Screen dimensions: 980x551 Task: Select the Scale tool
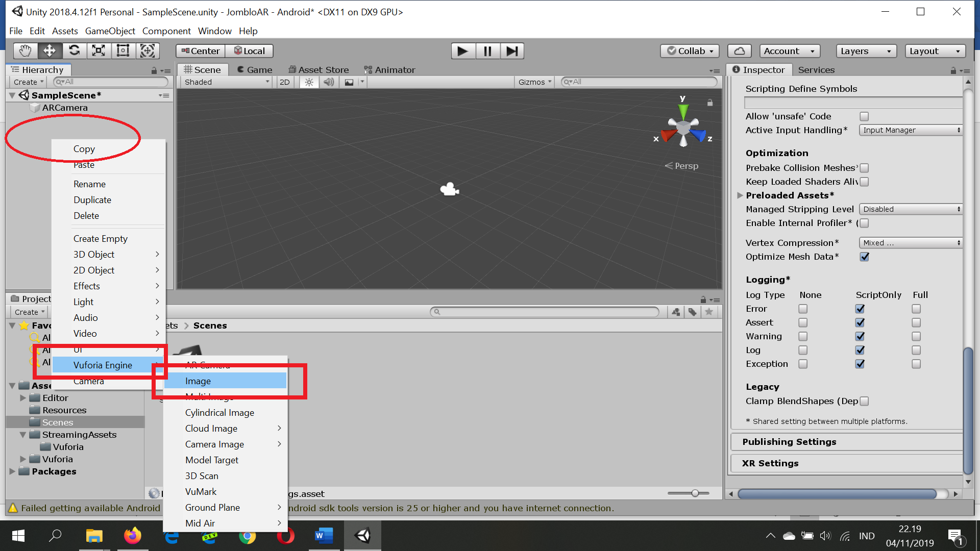pyautogui.click(x=99, y=51)
